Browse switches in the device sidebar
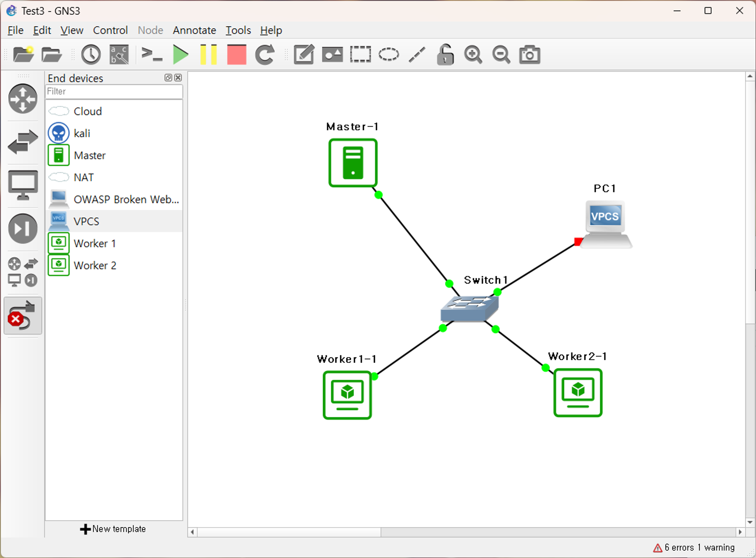 (23, 142)
